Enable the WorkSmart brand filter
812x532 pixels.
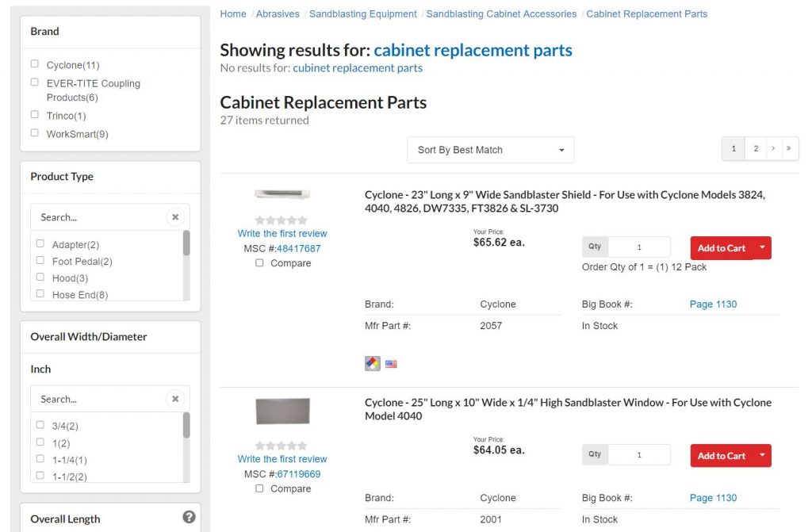[x=35, y=132]
